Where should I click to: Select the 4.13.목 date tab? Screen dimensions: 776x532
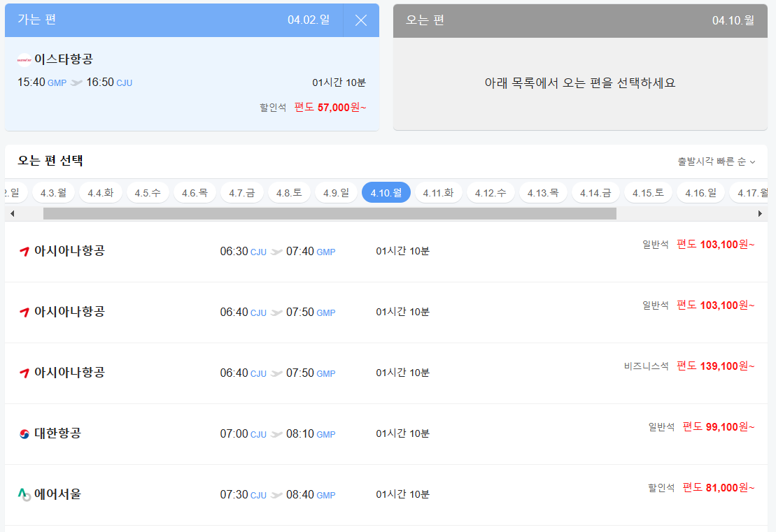pyautogui.click(x=543, y=193)
